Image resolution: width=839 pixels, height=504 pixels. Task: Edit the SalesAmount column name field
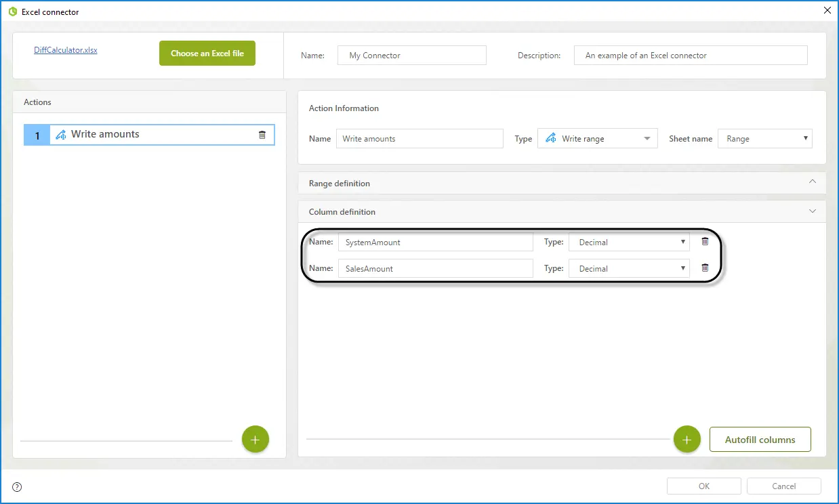point(436,268)
